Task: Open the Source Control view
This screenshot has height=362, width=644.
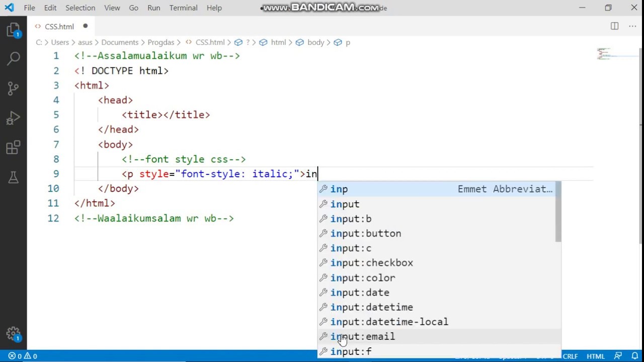Action: pos(13,88)
